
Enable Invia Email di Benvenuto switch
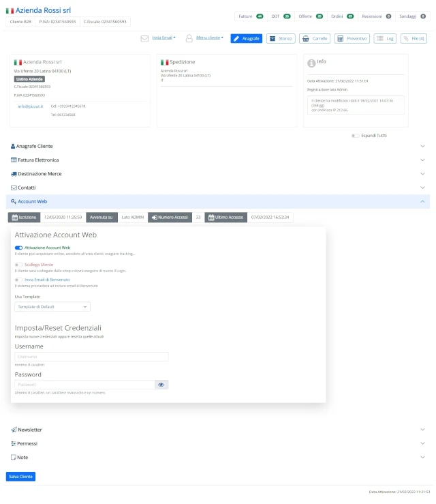[x=18, y=280]
